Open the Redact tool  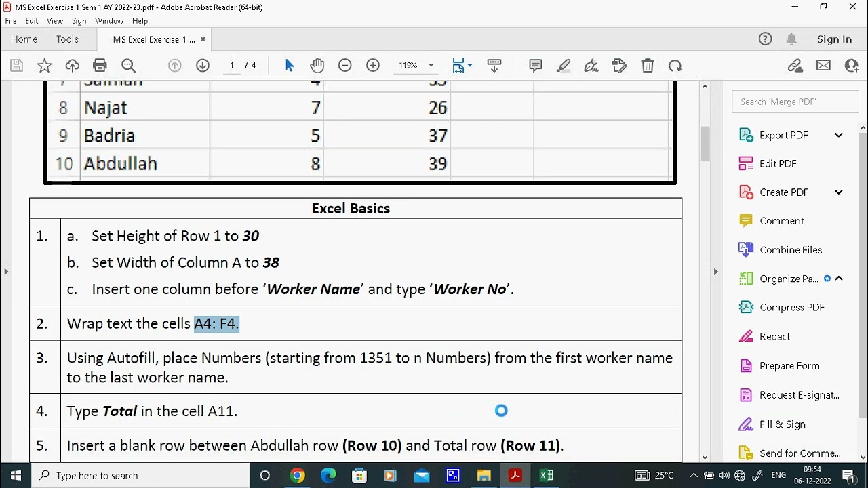click(x=775, y=336)
